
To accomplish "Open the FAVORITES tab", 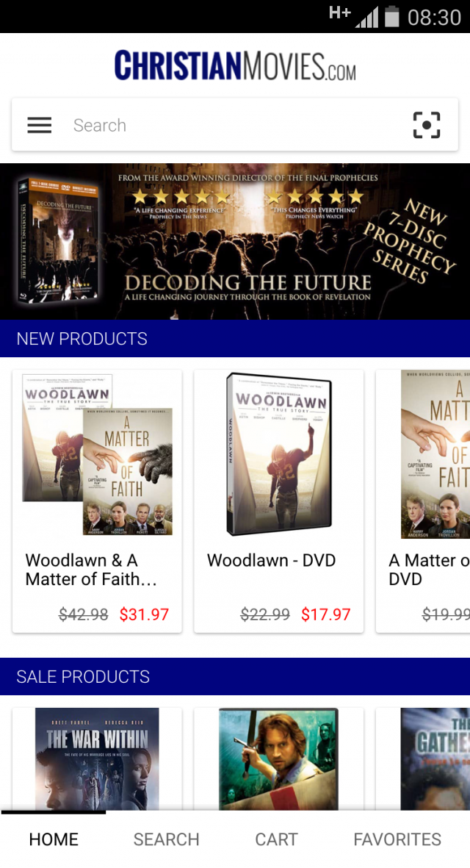I will 397,839.
